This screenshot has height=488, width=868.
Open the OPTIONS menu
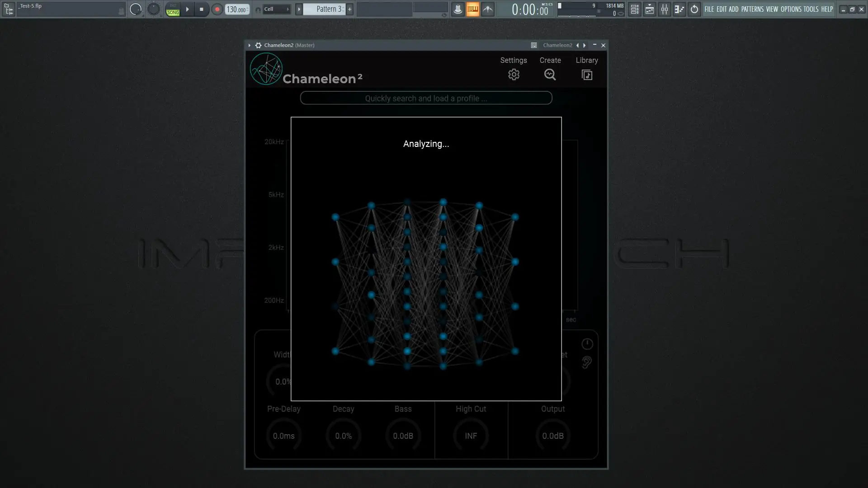coord(791,9)
